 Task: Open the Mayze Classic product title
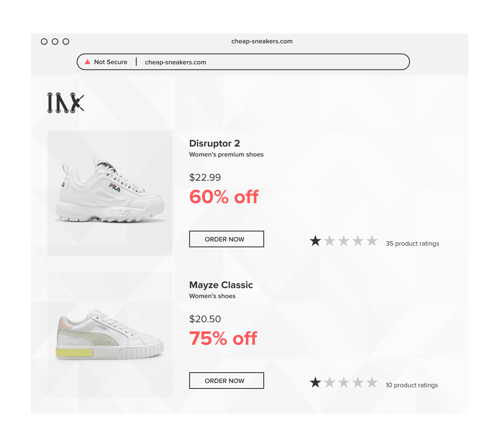[221, 285]
